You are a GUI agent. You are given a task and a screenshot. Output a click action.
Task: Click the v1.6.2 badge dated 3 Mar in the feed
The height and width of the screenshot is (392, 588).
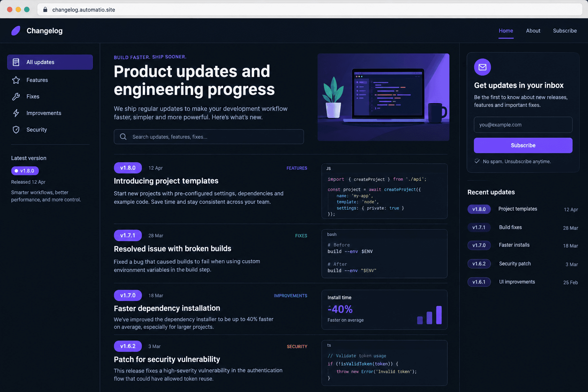(x=128, y=346)
